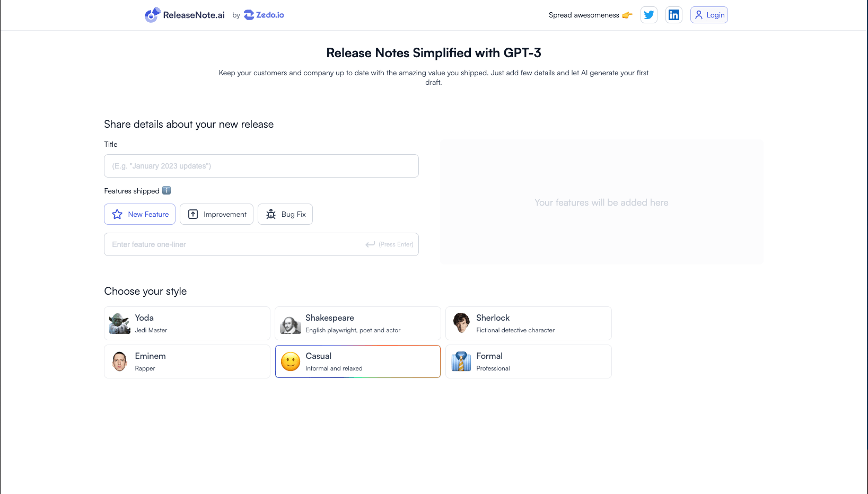The width and height of the screenshot is (868, 494).
Task: Select the Bug Fix type
Action: pyautogui.click(x=285, y=214)
